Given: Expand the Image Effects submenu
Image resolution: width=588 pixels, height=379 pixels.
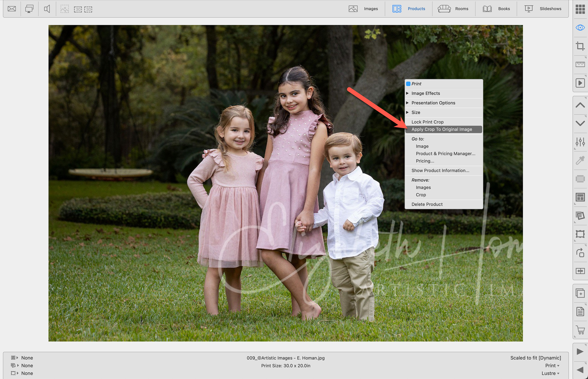Looking at the screenshot, I should point(425,93).
